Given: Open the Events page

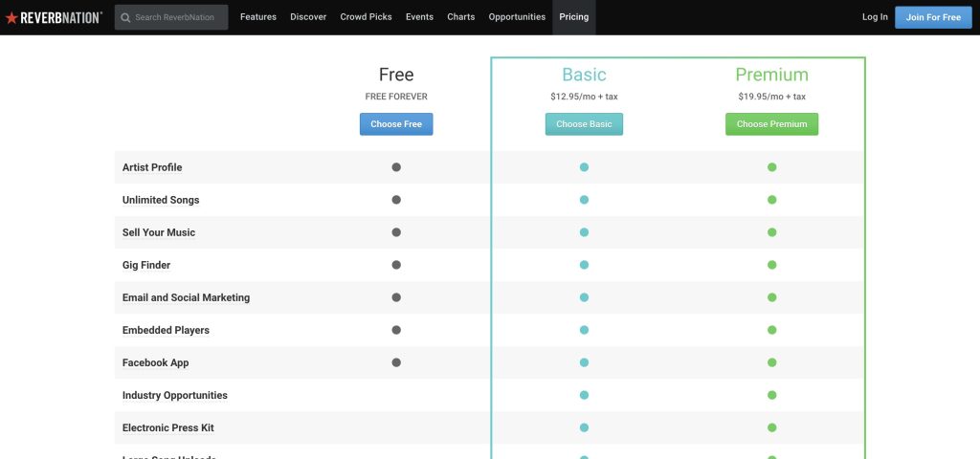Looking at the screenshot, I should point(419,17).
